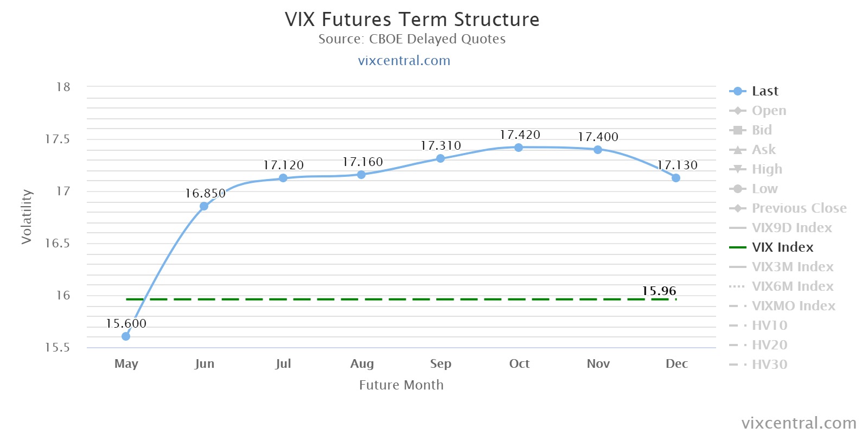868x434 pixels.
Task: Click the Bid series square legend icon
Action: [x=737, y=130]
